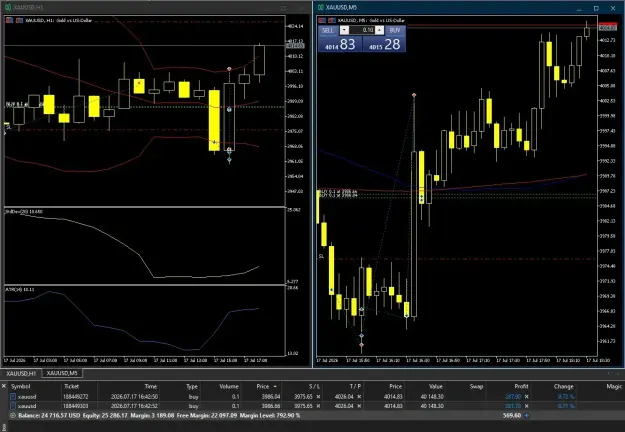
Task: Click depth of market icon on M5 chart
Action: pos(332,20)
